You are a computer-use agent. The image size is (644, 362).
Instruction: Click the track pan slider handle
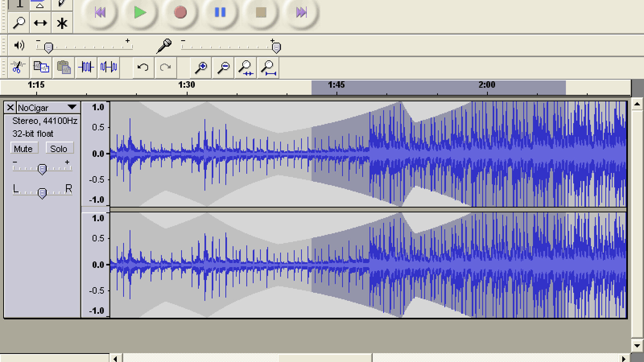[42, 193]
